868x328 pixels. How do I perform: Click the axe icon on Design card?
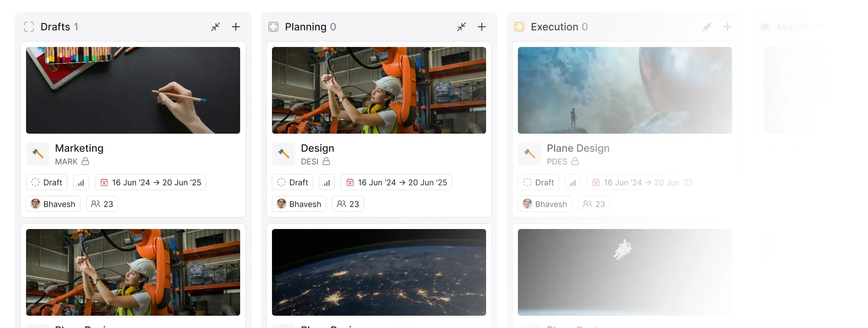pyautogui.click(x=284, y=154)
